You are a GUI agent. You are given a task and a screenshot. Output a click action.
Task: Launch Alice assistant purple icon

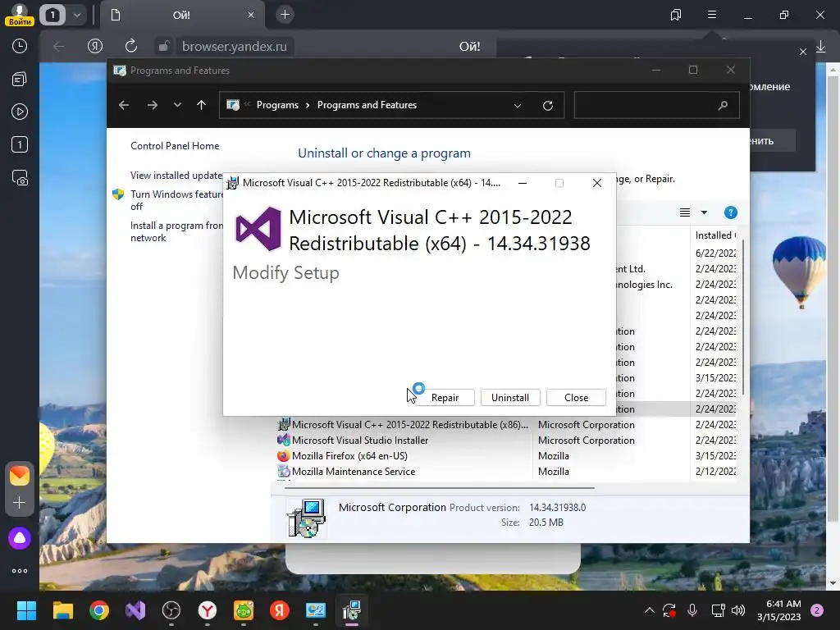tap(20, 538)
